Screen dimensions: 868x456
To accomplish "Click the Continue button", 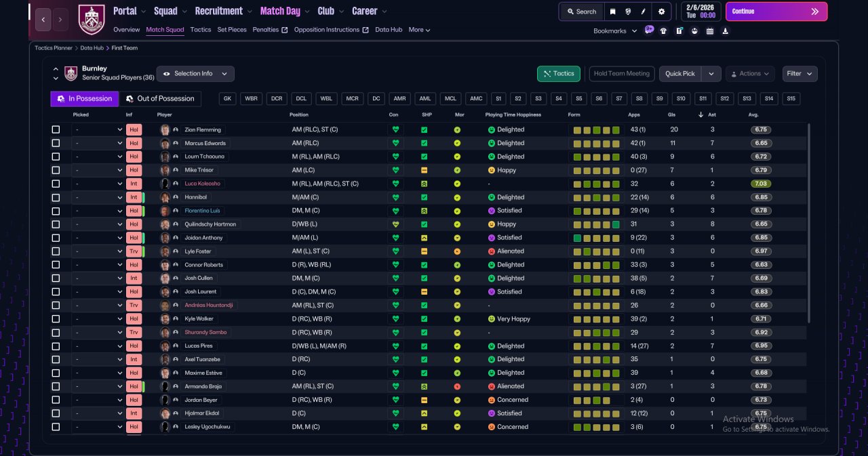I will 776,12.
